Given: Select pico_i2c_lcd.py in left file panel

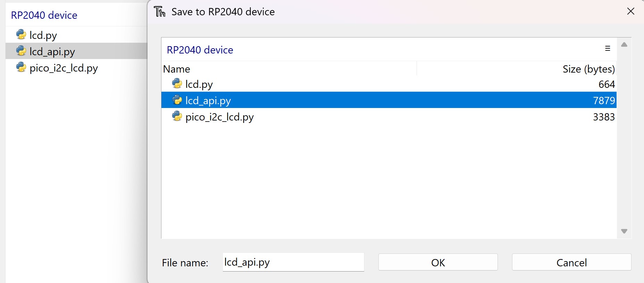Looking at the screenshot, I should click(64, 68).
